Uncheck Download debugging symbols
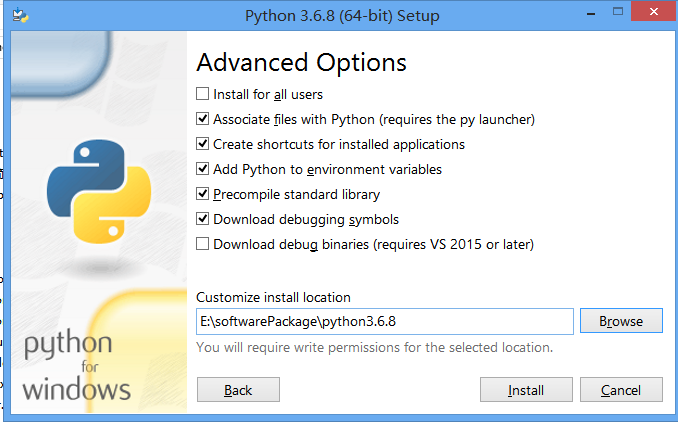This screenshot has width=678, height=422. pyautogui.click(x=204, y=219)
